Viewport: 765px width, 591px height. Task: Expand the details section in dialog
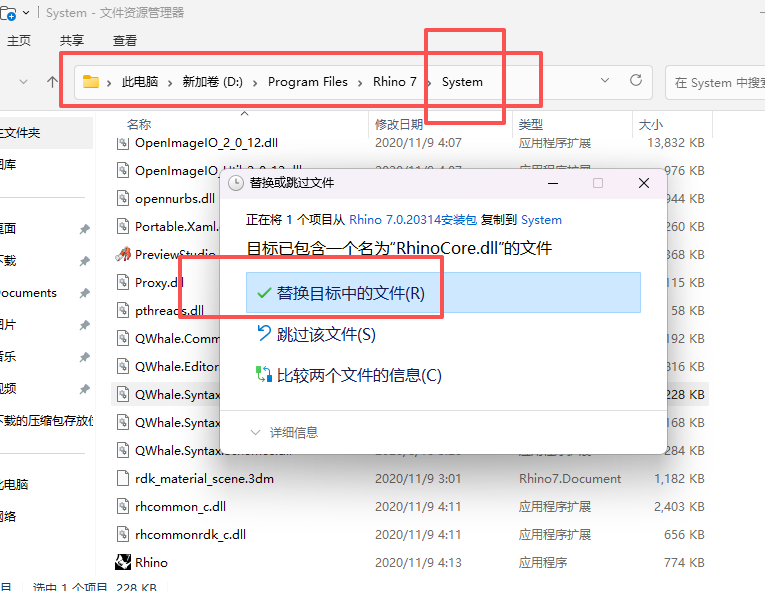point(283,432)
